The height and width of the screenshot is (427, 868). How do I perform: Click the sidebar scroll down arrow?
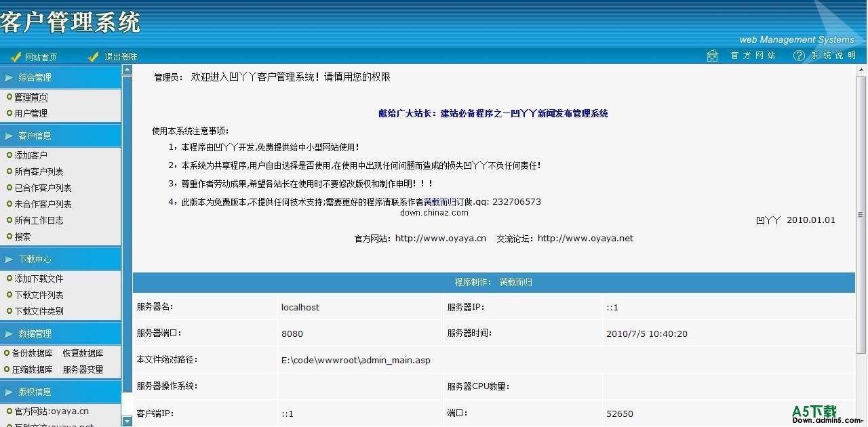(x=127, y=422)
